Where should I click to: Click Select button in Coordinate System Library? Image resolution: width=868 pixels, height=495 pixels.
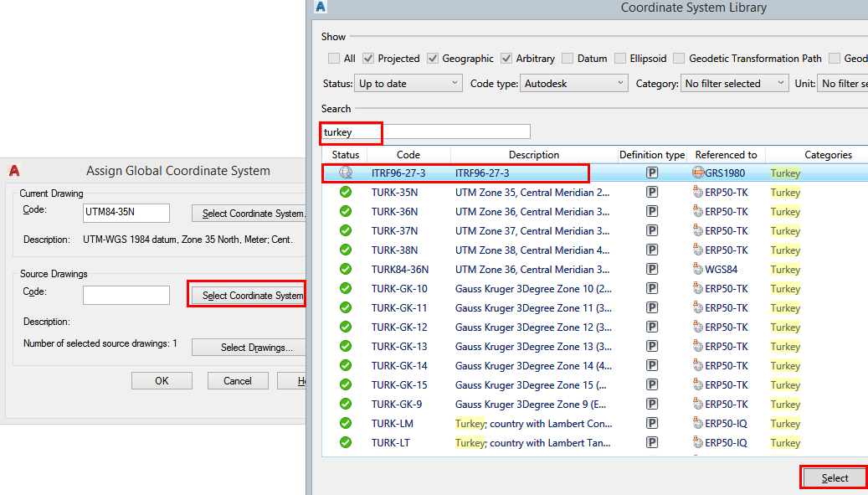click(835, 478)
